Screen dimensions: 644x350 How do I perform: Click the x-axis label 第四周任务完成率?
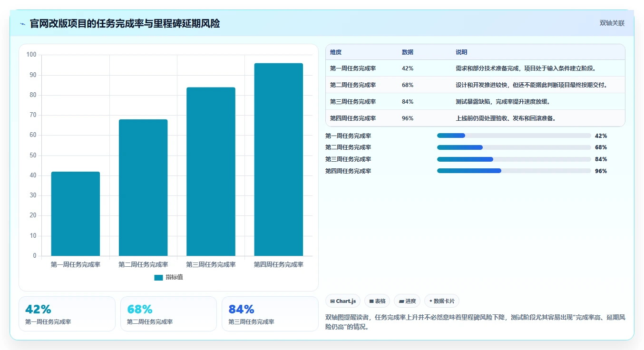pyautogui.click(x=279, y=265)
